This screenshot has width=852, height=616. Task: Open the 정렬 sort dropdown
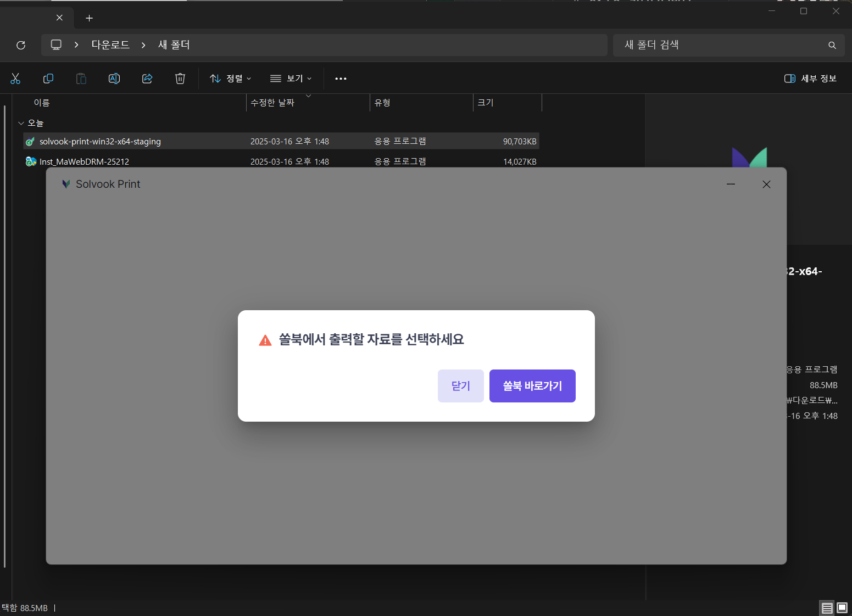point(231,79)
